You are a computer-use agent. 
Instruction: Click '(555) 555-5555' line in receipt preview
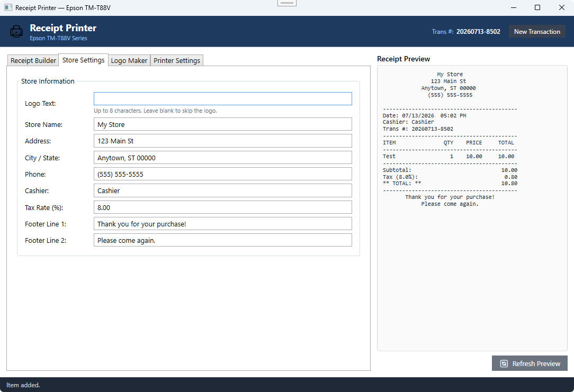[x=450, y=95]
